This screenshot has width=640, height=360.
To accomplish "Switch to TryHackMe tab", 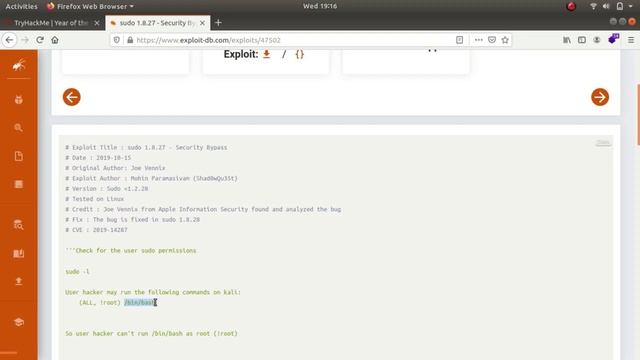I will point(51,23).
